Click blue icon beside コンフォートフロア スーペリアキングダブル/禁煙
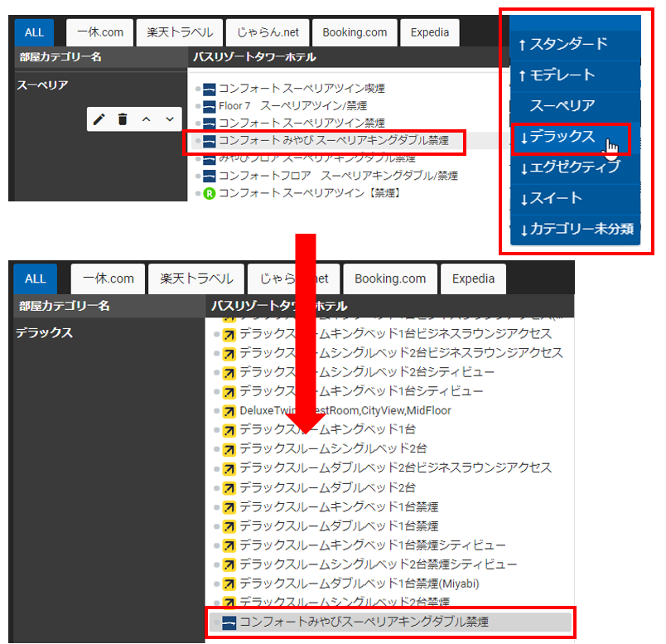666x644 pixels. 210,176
